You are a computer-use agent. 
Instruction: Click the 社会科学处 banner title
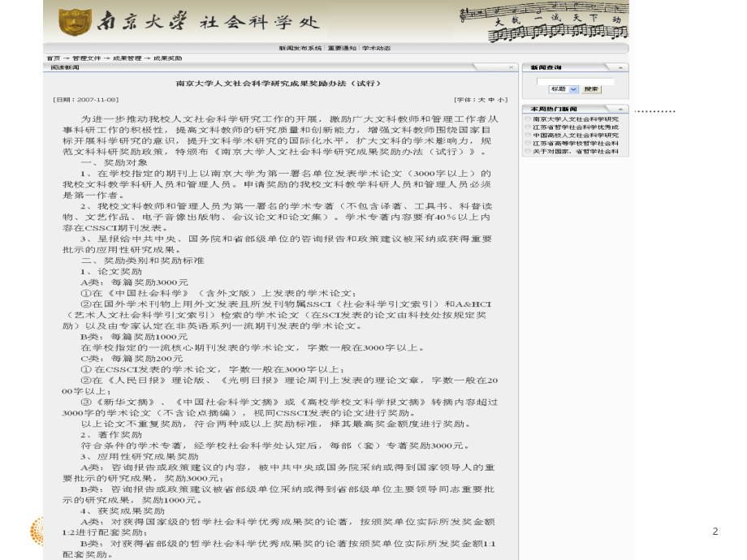259,22
